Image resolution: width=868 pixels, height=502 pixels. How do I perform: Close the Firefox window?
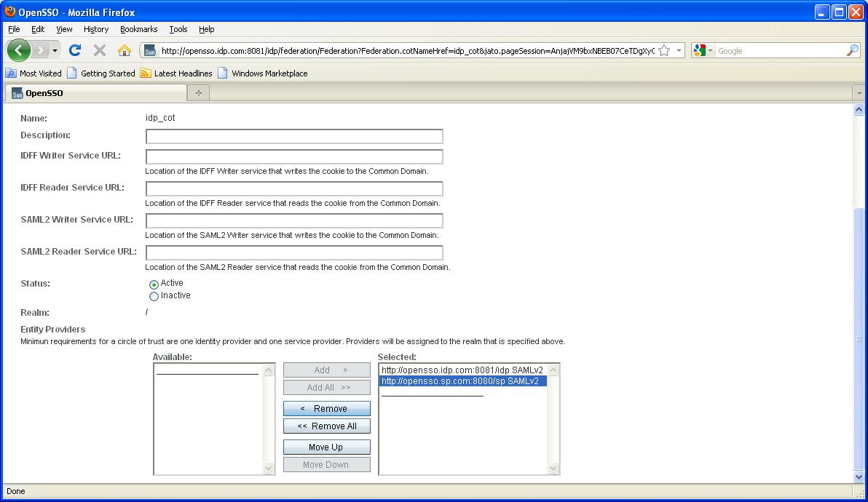[856, 12]
